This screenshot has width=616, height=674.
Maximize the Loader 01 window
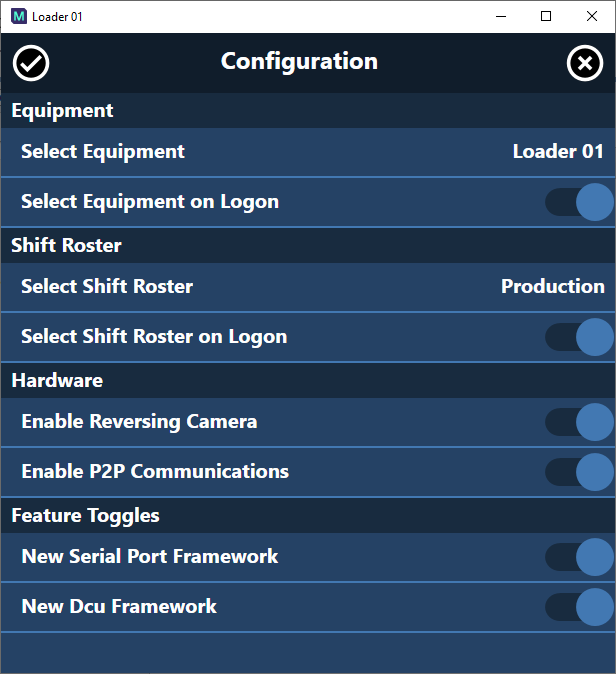click(x=546, y=16)
